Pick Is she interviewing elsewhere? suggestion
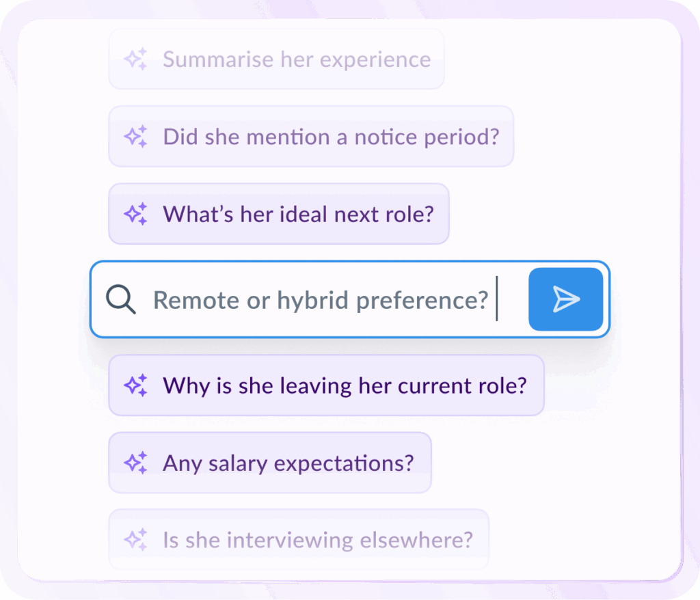The image size is (700, 600). 317,540
